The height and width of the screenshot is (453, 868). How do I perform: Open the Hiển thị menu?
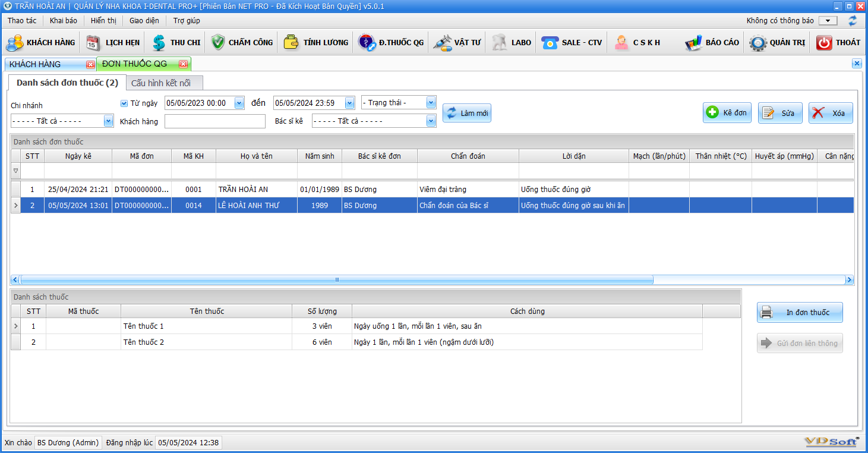click(x=104, y=20)
